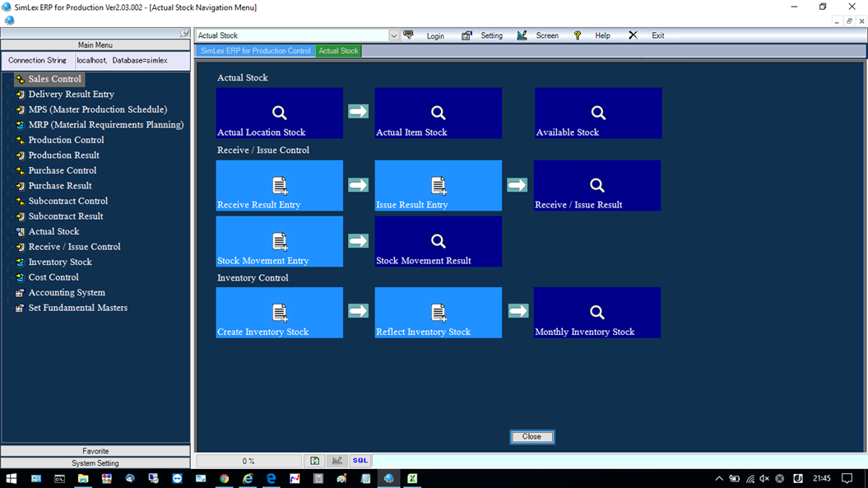Select Purchase Result in the tree

click(x=60, y=185)
